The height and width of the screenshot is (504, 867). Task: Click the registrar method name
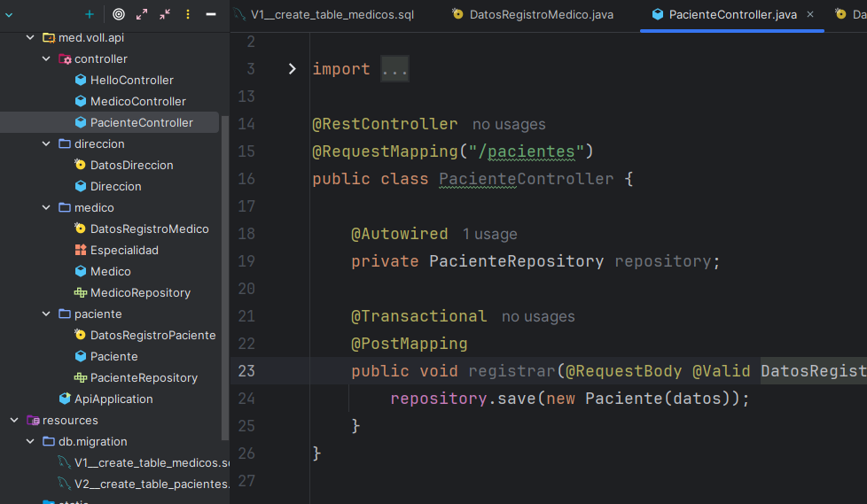(x=512, y=371)
